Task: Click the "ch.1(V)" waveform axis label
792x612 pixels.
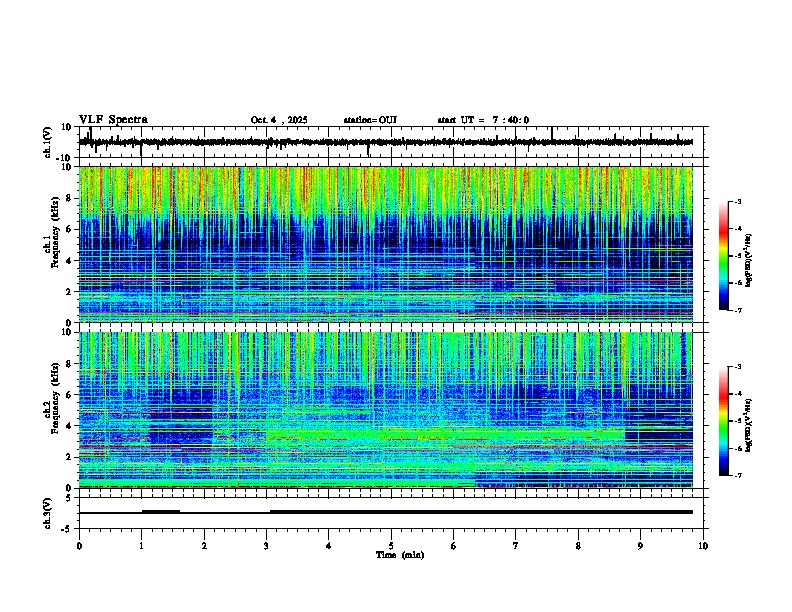Action: point(48,142)
